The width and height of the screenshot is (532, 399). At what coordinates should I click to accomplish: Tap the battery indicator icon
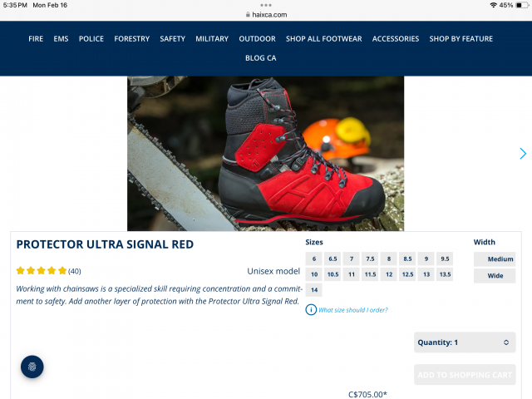pyautogui.click(x=521, y=5)
